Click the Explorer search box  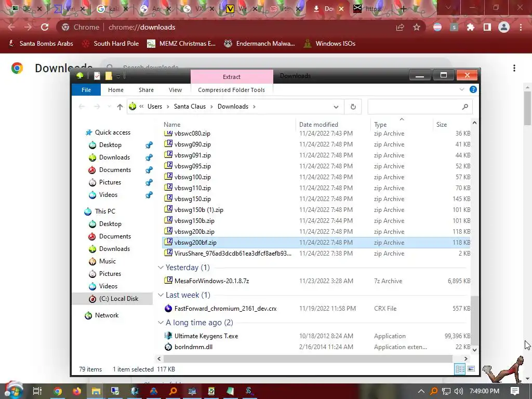tap(420, 107)
